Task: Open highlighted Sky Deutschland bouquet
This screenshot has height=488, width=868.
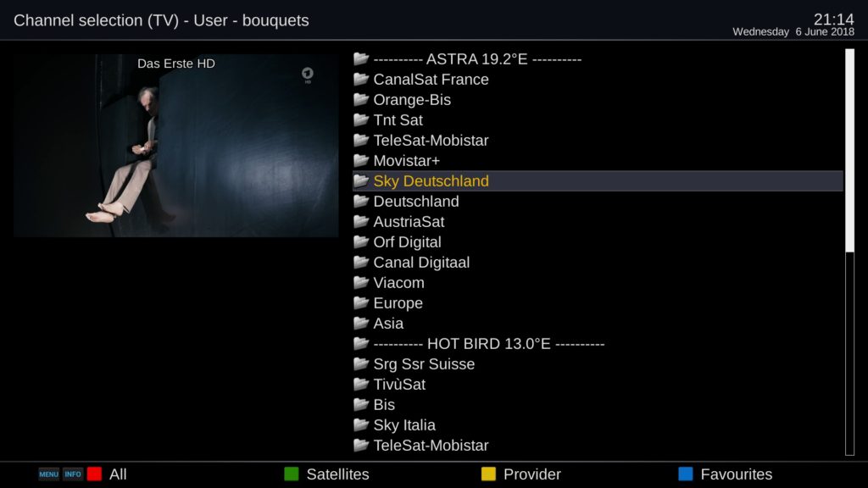Action: [598, 181]
